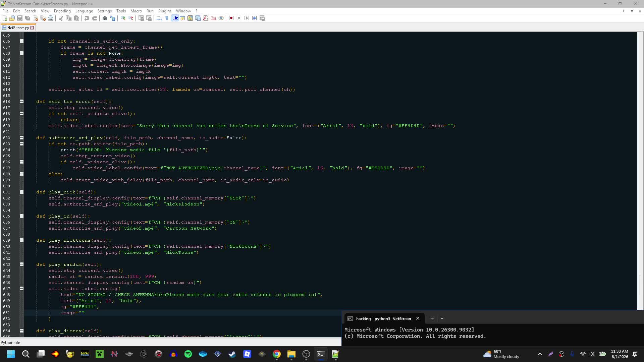This screenshot has height=362, width=644.
Task: Open terminal tab dropdown chevron
Action: tap(442, 318)
